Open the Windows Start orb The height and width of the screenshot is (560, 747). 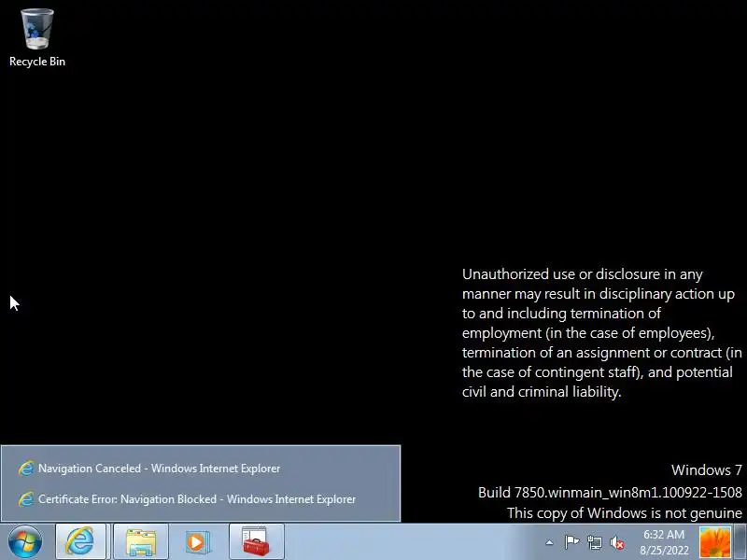(25, 542)
